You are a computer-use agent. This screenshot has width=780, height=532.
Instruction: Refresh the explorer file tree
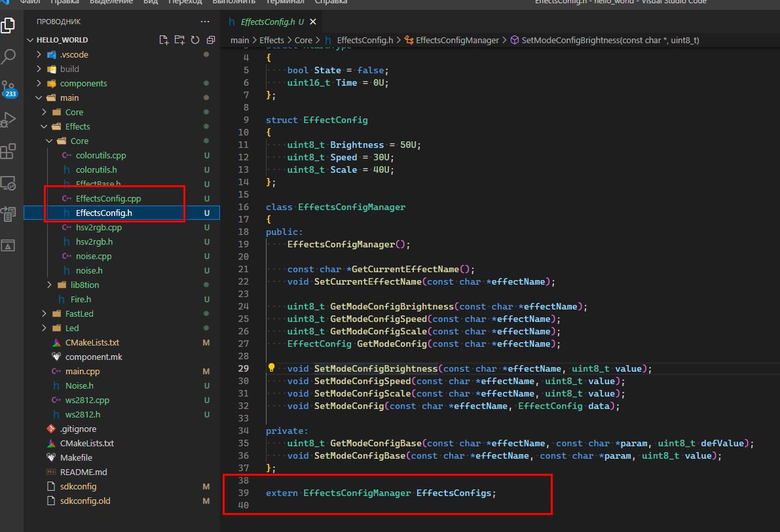tap(195, 40)
